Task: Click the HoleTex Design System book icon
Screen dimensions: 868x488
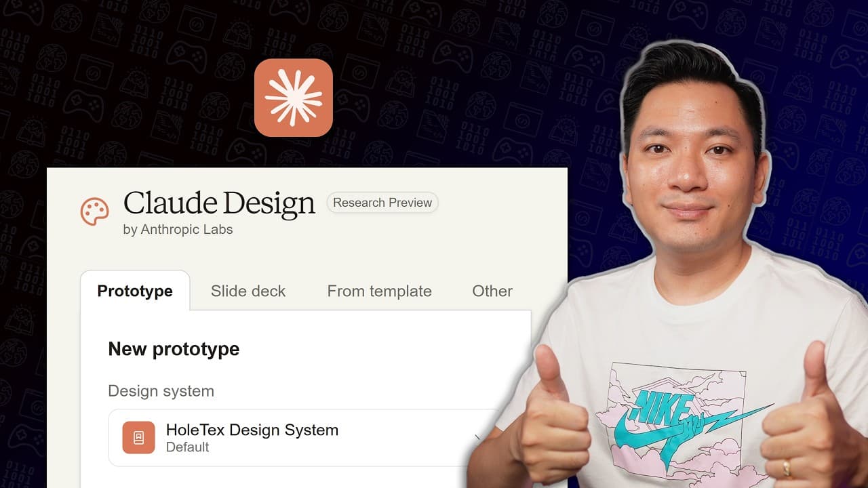Action: pos(138,438)
